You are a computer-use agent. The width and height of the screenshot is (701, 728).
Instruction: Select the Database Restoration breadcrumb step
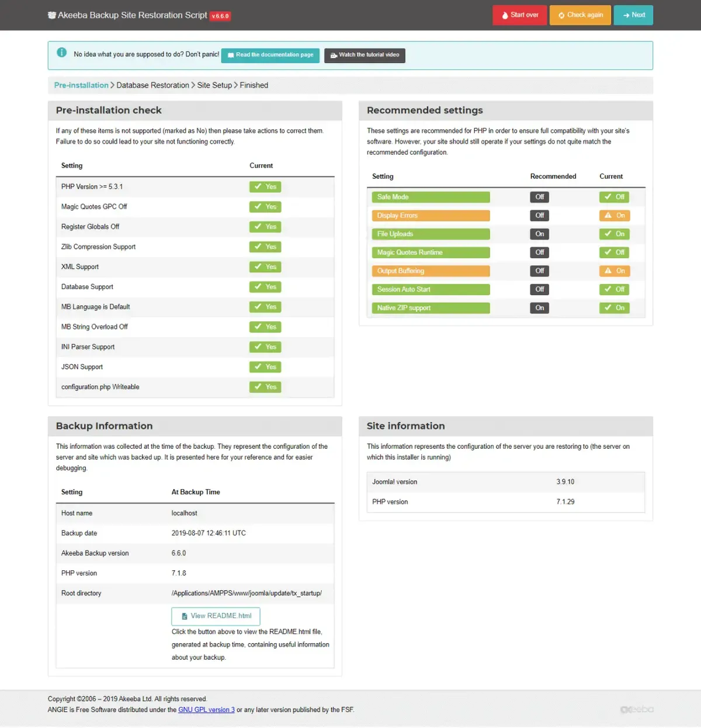(152, 85)
